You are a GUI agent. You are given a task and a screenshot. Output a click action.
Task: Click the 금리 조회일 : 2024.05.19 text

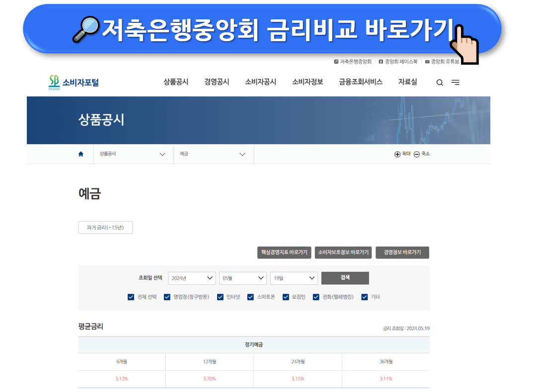point(406,328)
